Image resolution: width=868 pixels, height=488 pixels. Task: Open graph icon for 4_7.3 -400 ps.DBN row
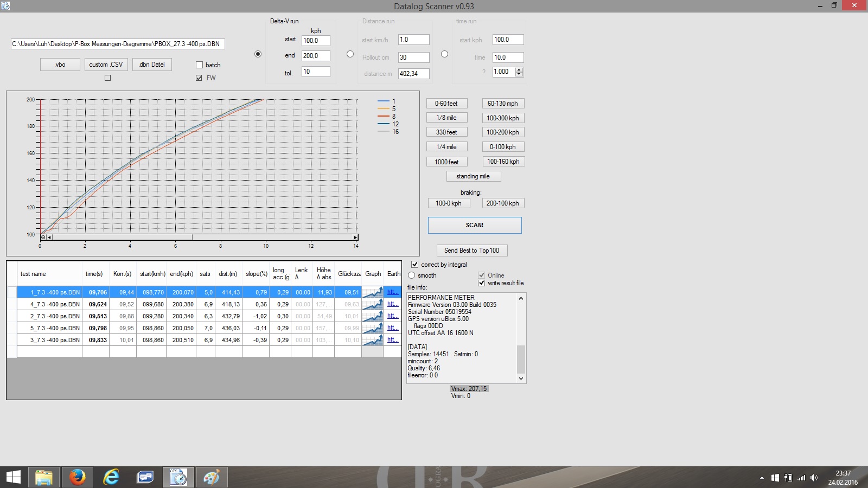(372, 304)
